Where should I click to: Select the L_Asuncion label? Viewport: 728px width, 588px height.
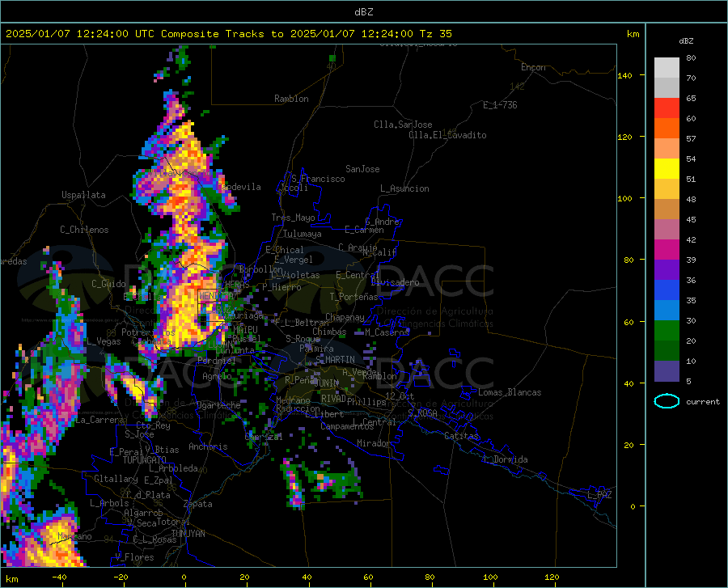404,188
